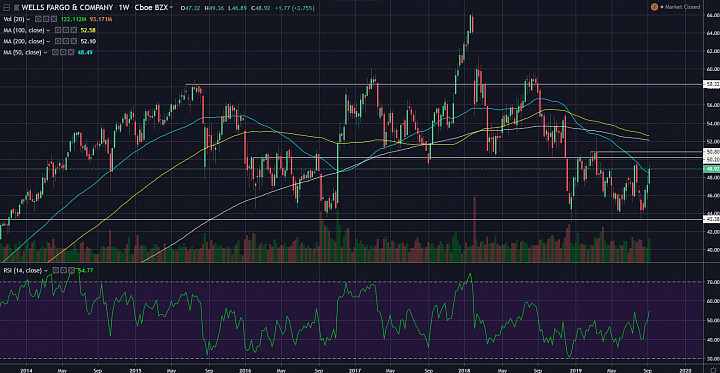Click the 2018 label on time axis
The width and height of the screenshot is (720, 373).
point(465,369)
